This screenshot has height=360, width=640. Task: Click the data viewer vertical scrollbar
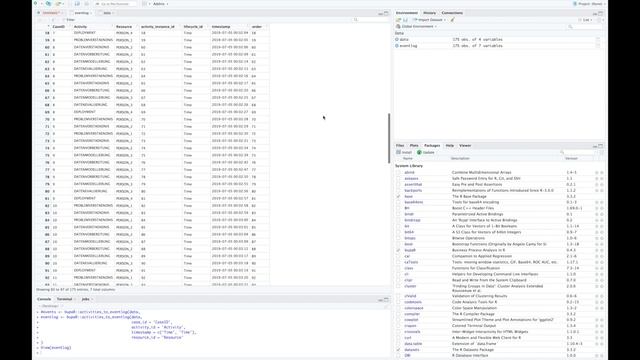pyautogui.click(x=389, y=138)
